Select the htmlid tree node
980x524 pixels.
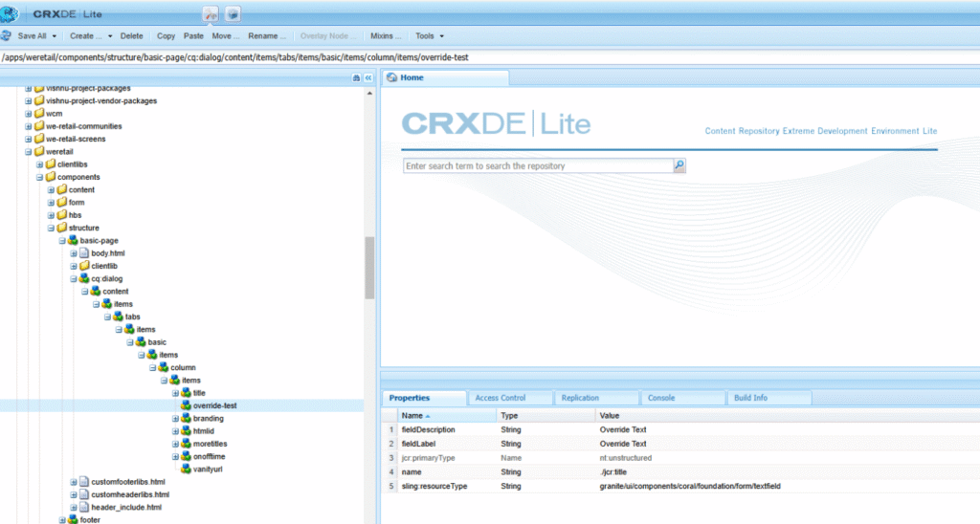point(204,431)
